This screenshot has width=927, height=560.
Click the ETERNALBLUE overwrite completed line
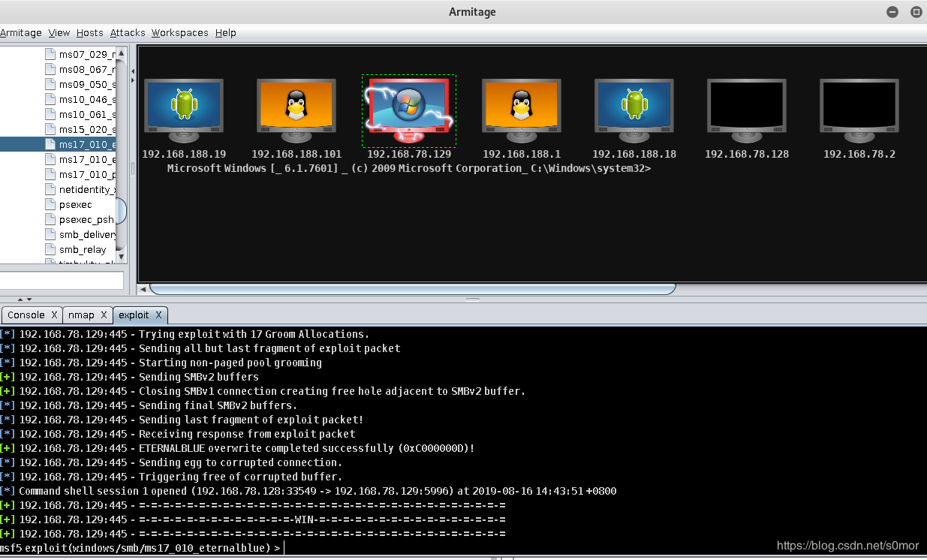pyautogui.click(x=237, y=448)
